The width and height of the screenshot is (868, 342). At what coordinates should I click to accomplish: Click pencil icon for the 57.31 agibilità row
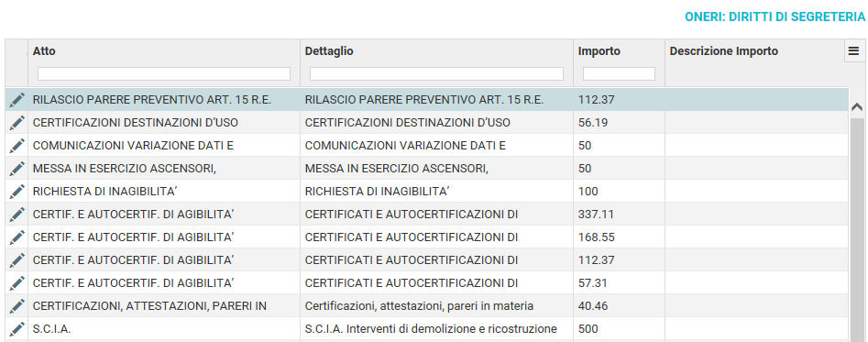click(17, 282)
